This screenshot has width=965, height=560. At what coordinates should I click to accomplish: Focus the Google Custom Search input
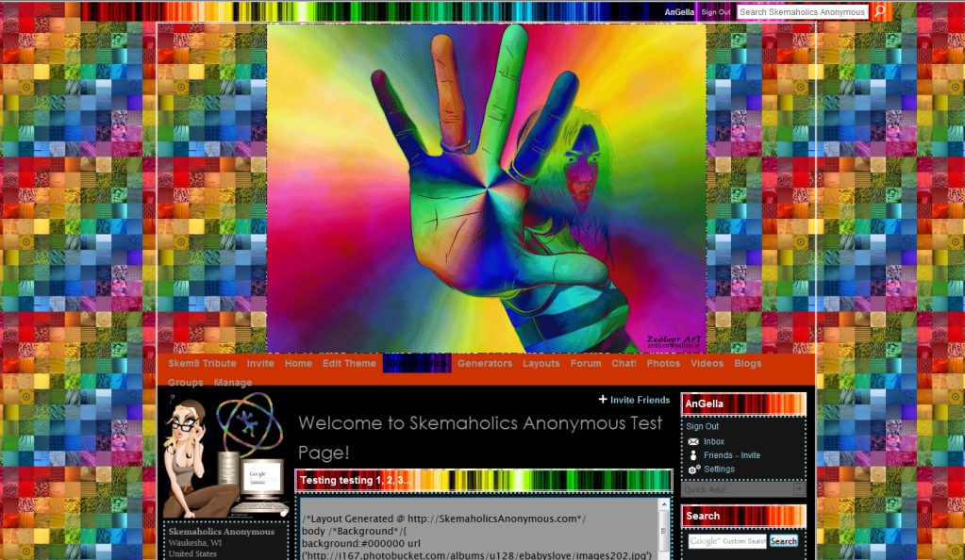coord(727,541)
